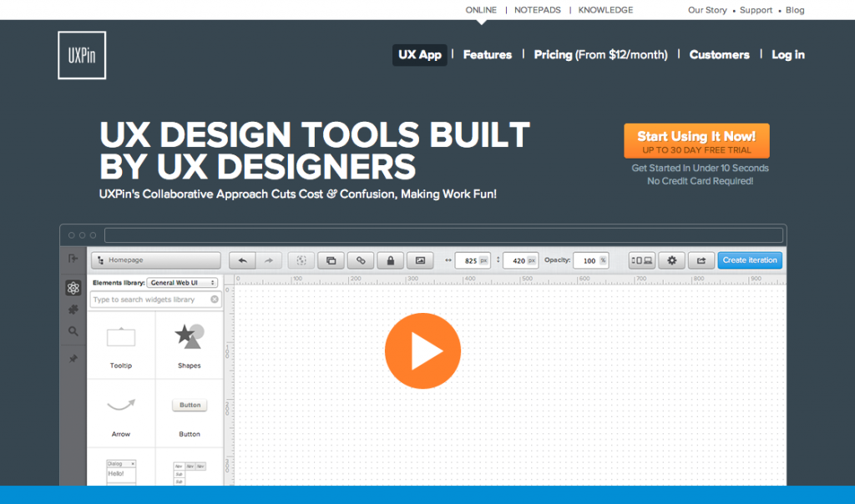Click the insert image icon
The width and height of the screenshot is (855, 504).
420,260
